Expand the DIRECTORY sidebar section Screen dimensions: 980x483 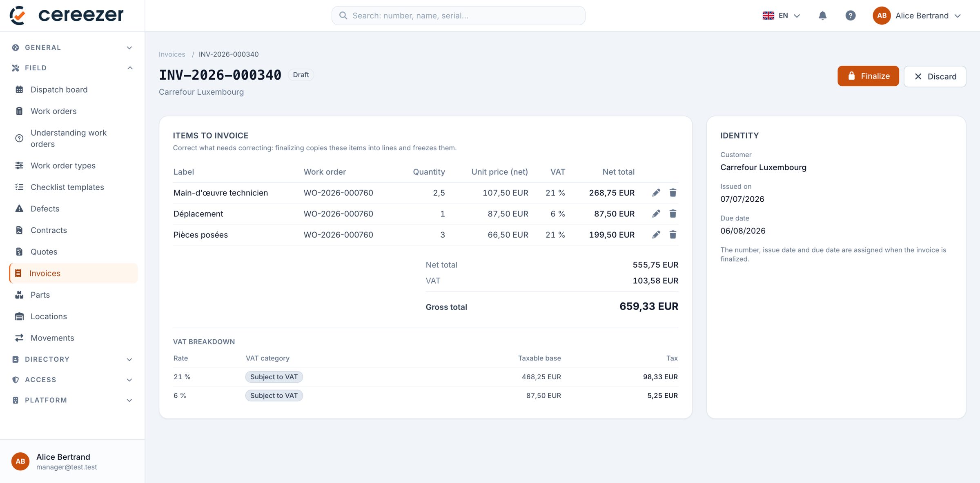point(72,359)
